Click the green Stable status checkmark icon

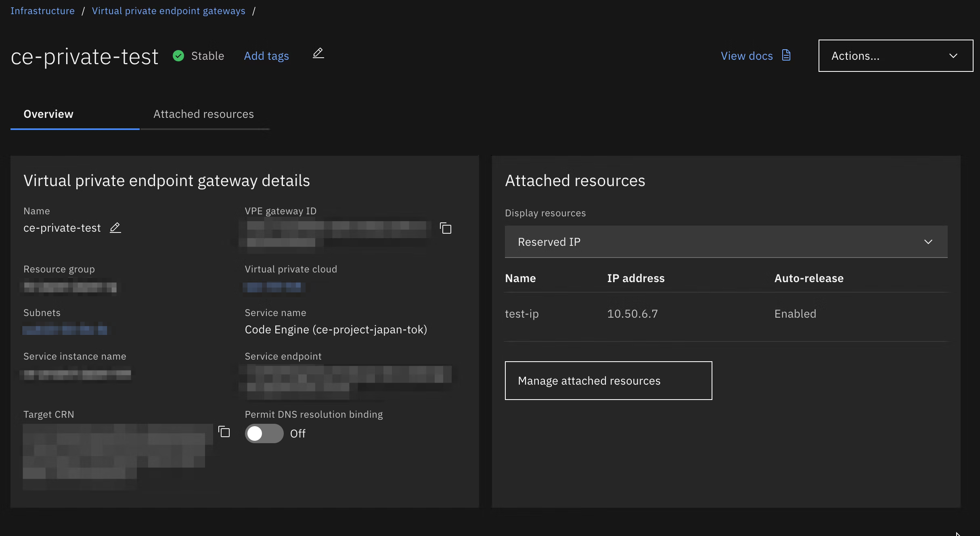pyautogui.click(x=178, y=56)
